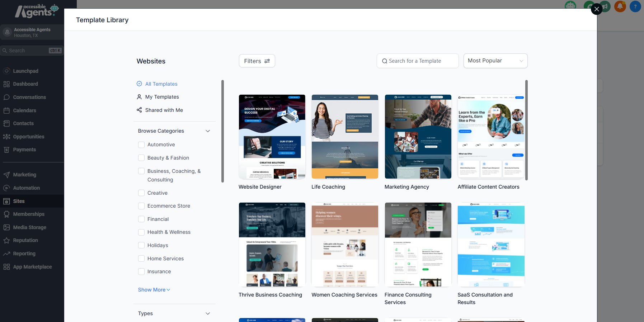
Task: Click the Reporting trend-line icon
Action: click(6, 254)
